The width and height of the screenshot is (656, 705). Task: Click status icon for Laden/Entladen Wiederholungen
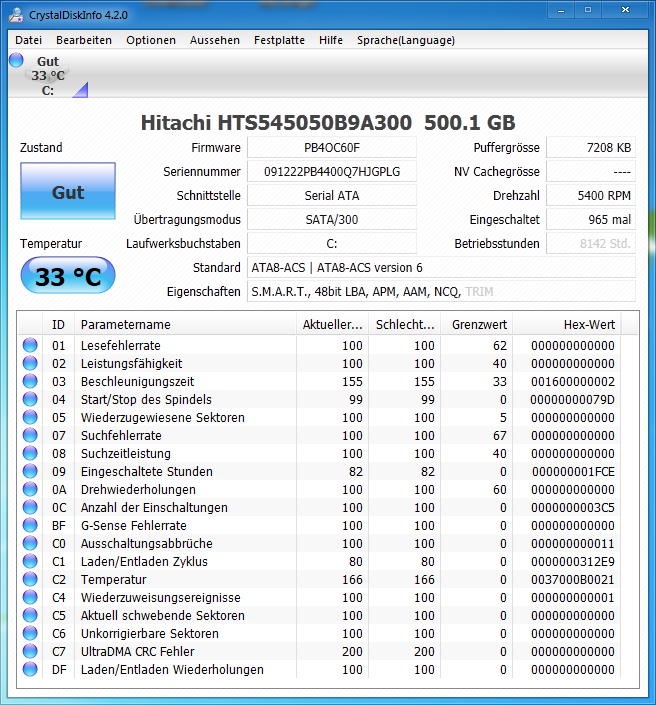click(x=30, y=669)
